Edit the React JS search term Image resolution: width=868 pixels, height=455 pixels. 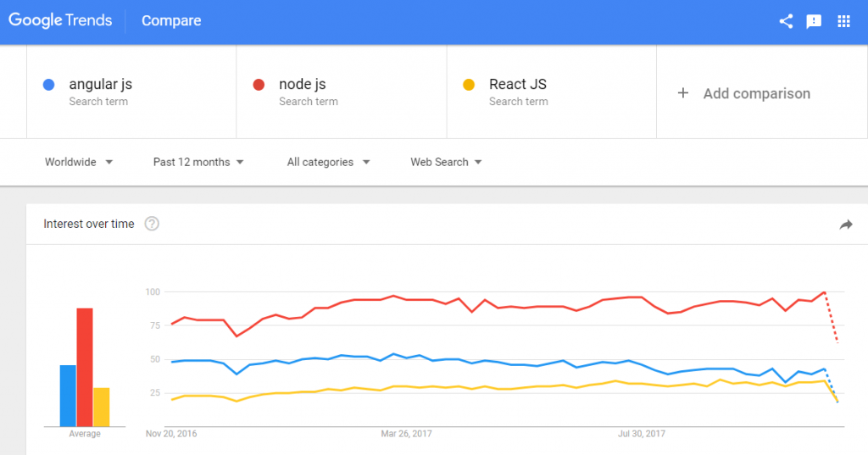click(x=518, y=85)
